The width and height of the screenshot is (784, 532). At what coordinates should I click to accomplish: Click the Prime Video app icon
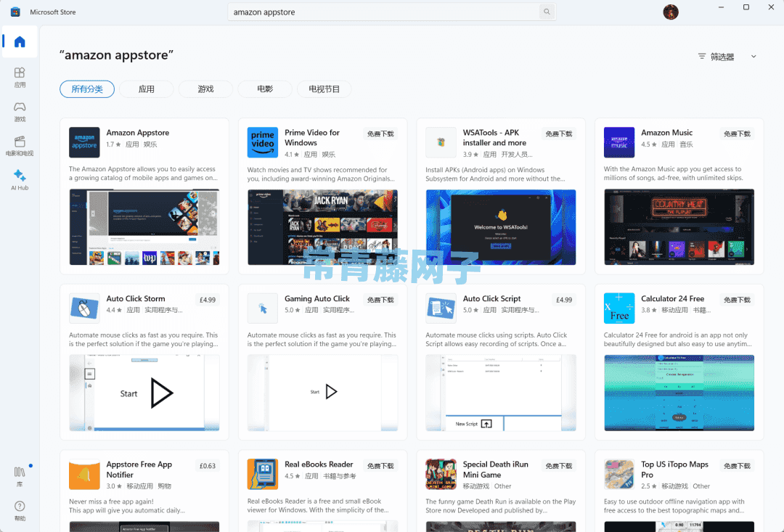(x=263, y=142)
